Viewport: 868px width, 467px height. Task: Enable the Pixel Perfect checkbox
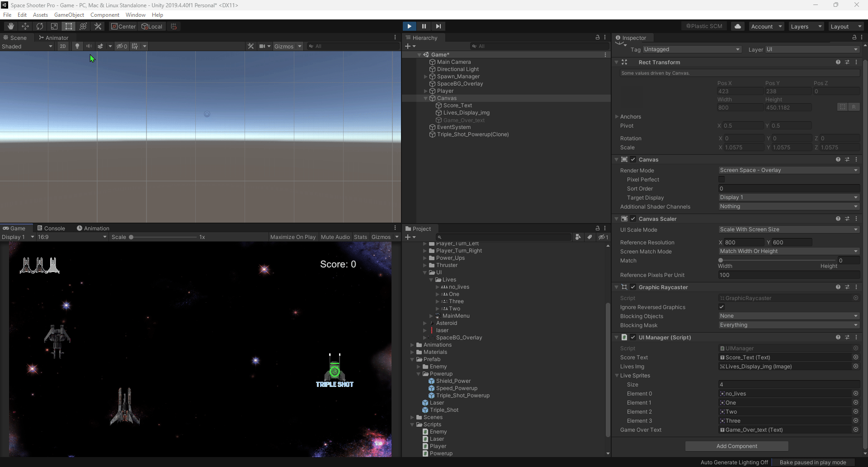pos(722,179)
